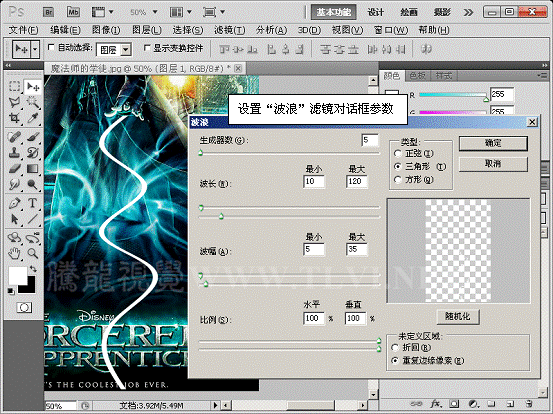The width and height of the screenshot is (553, 414).
Task: Swap foreground and background colors
Action: (x=34, y=269)
